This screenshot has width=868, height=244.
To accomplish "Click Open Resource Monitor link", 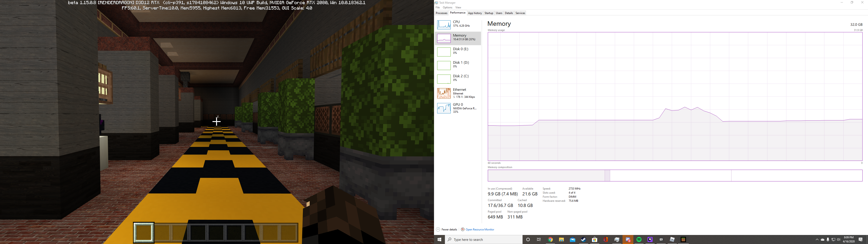I will (x=479, y=230).
